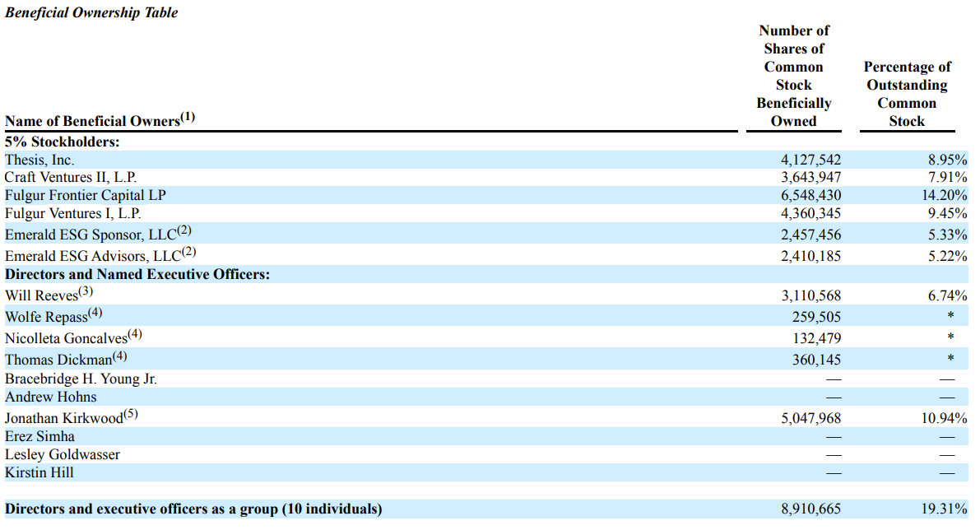Select share count 5,047,968
Viewport: 980px width, 530px height.
810,418
